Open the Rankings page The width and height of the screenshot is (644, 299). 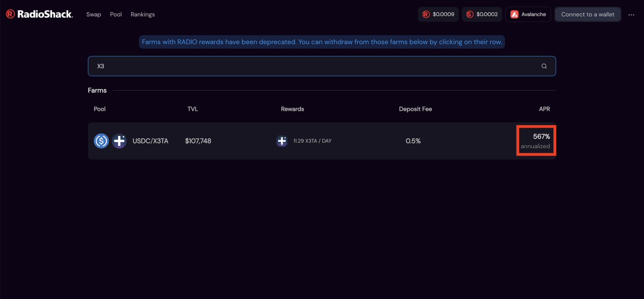pyautogui.click(x=142, y=14)
